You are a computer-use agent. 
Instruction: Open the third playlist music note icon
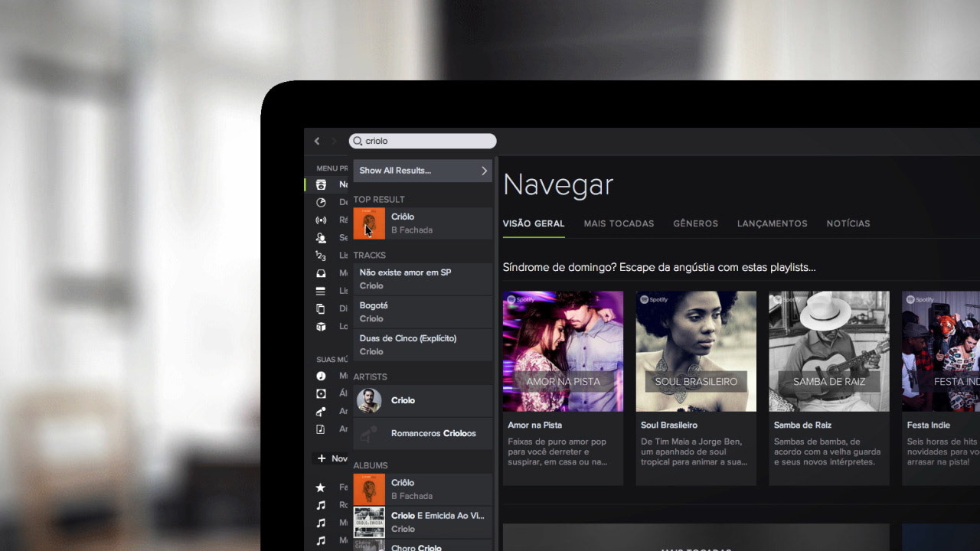(x=321, y=540)
